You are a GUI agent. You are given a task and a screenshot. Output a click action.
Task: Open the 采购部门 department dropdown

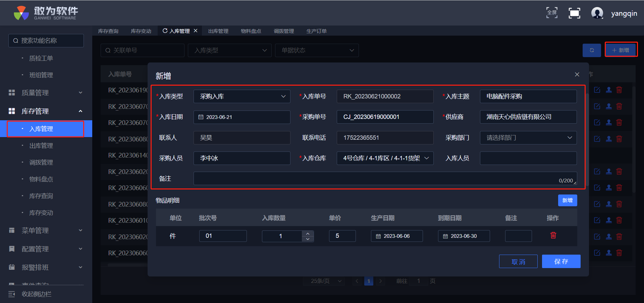528,138
